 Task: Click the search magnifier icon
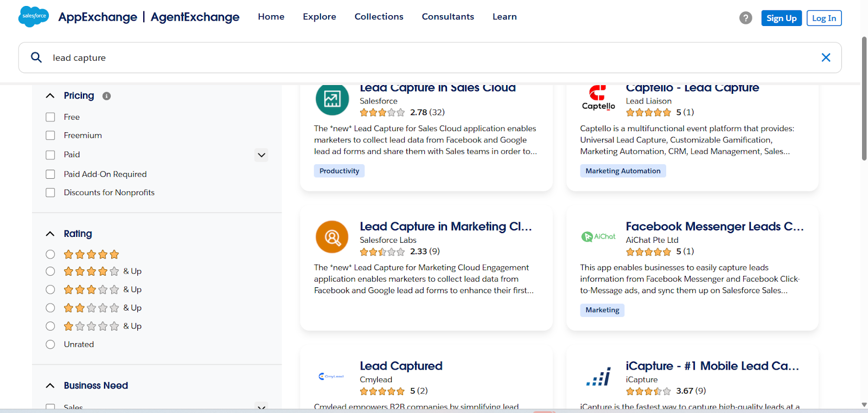point(36,57)
